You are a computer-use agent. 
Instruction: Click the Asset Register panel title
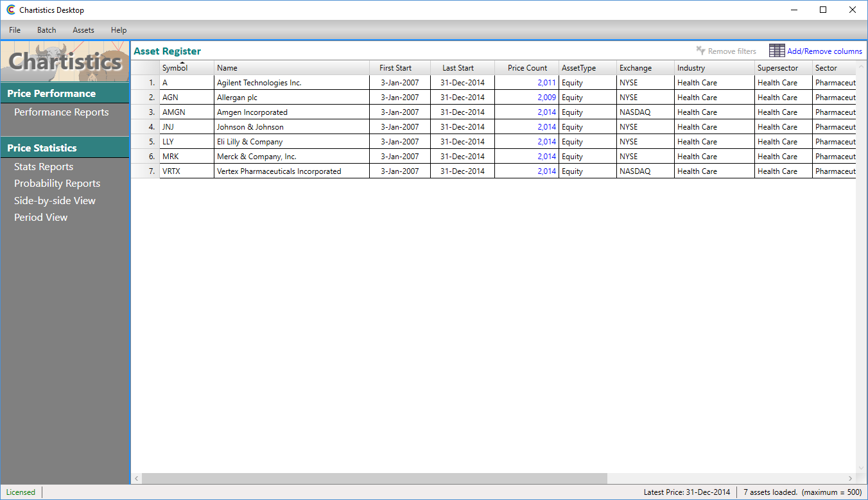167,51
